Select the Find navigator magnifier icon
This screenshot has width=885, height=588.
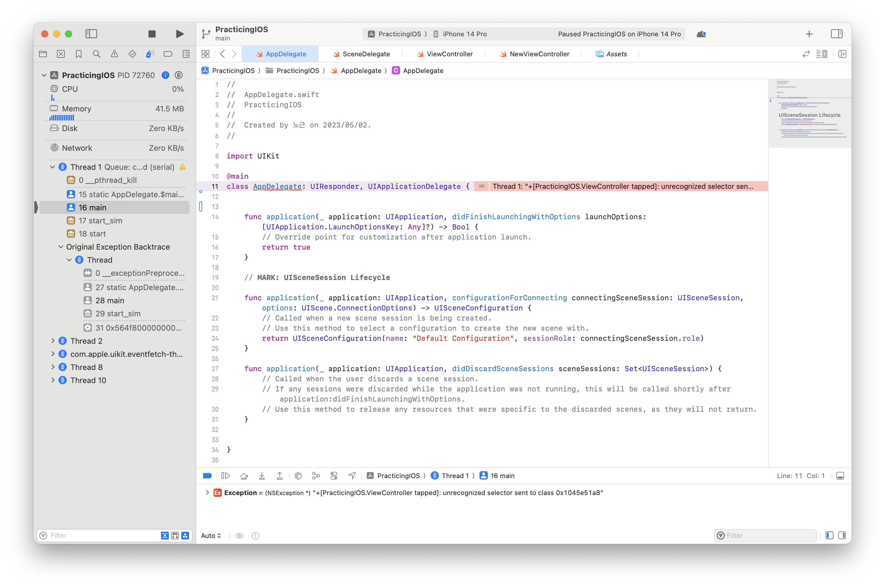click(x=96, y=54)
